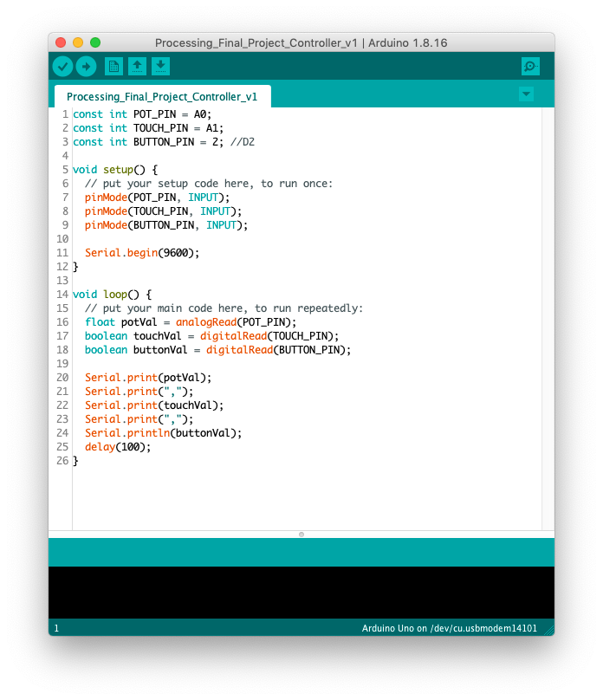Click the main code comment on line 15
This screenshot has width=603, height=700.
point(224,308)
